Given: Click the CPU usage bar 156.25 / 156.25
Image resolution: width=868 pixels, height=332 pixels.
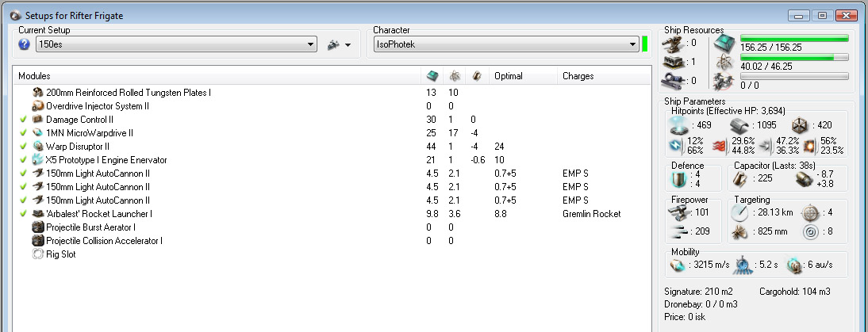Looking at the screenshot, I should (794, 38).
